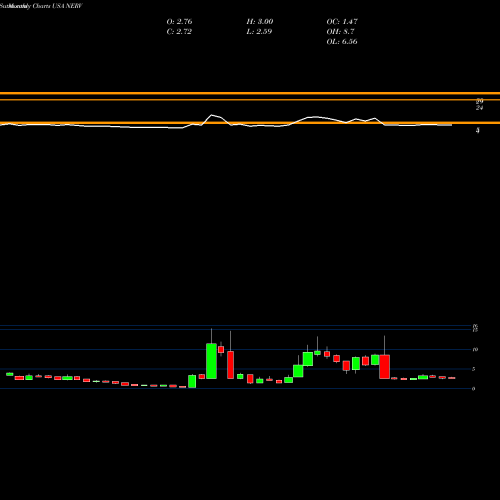Click the tallest green candlestick body
This screenshot has width=500, height=500.
211,361
